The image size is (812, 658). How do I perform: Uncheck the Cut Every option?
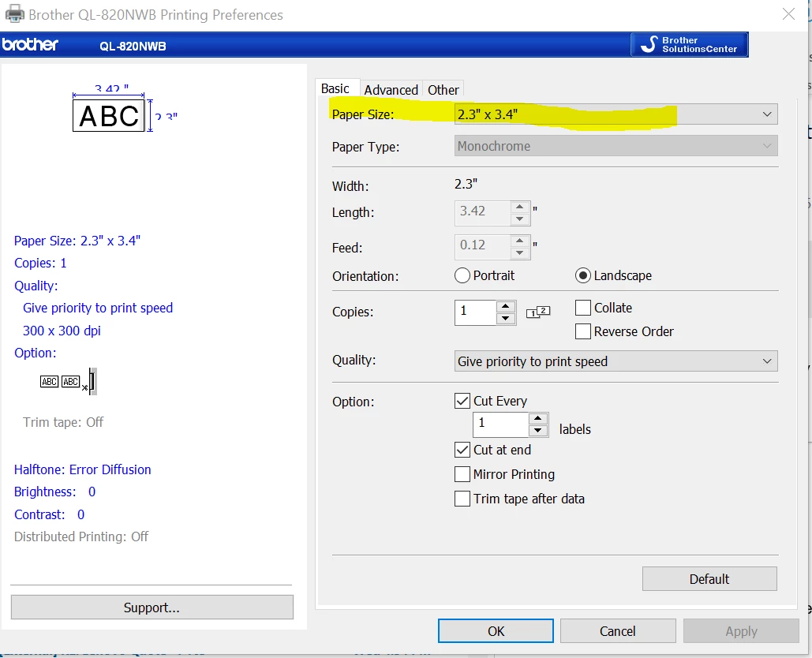click(x=462, y=401)
